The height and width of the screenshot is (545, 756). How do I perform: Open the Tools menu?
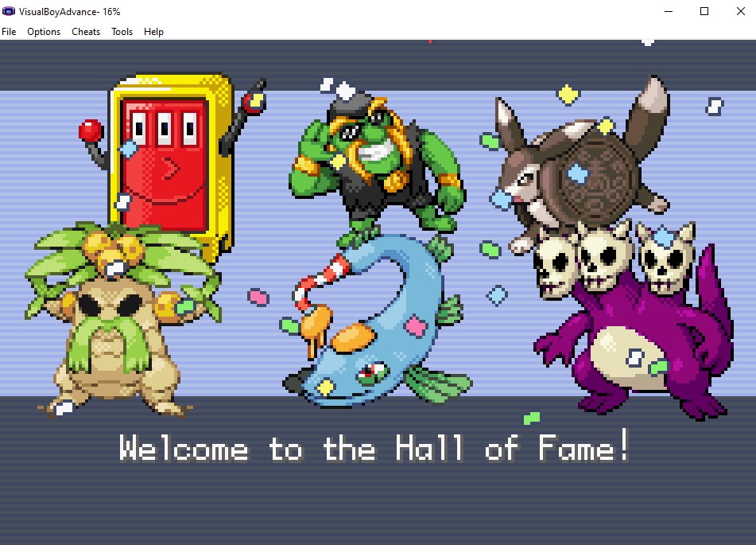(122, 32)
